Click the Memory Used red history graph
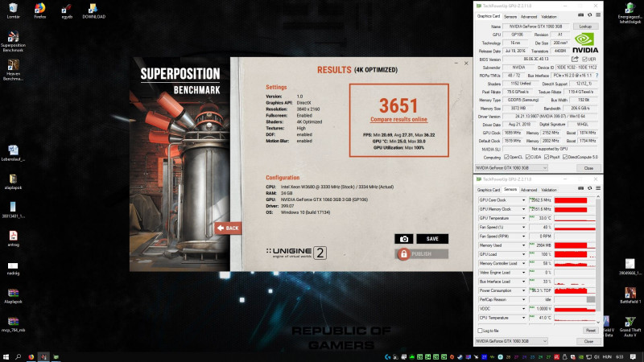 point(575,245)
